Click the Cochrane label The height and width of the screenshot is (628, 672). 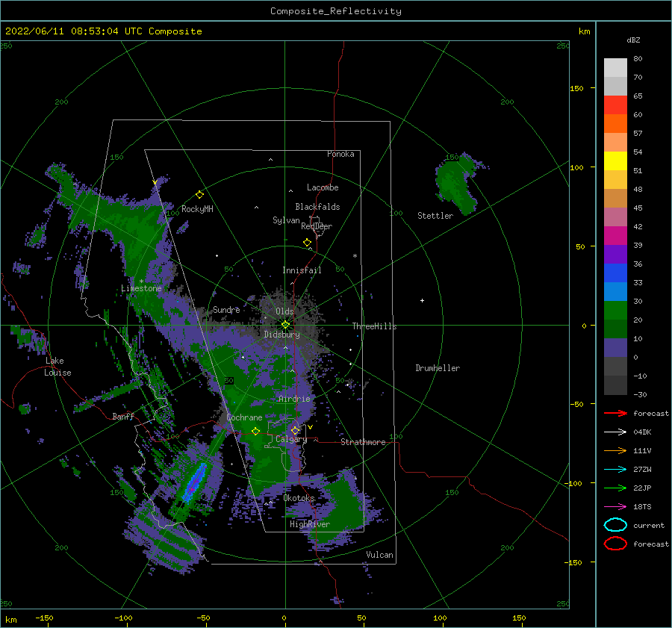[x=244, y=417]
